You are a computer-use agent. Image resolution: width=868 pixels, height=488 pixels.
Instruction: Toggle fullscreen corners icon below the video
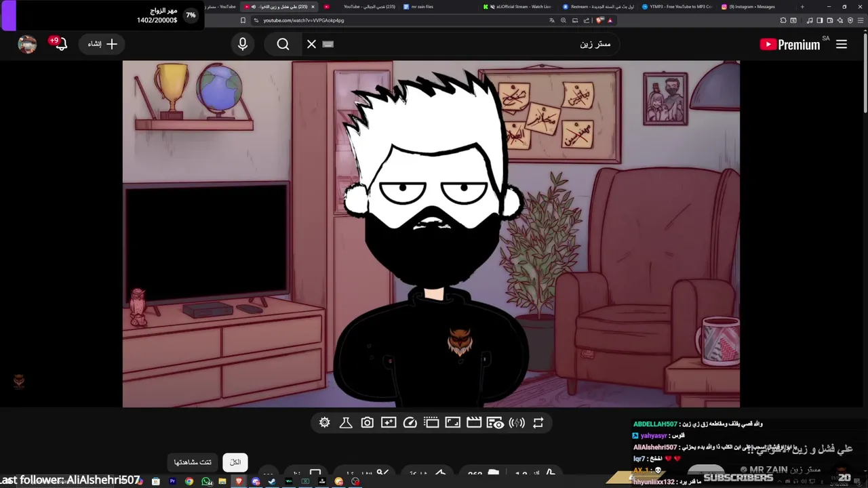click(453, 422)
